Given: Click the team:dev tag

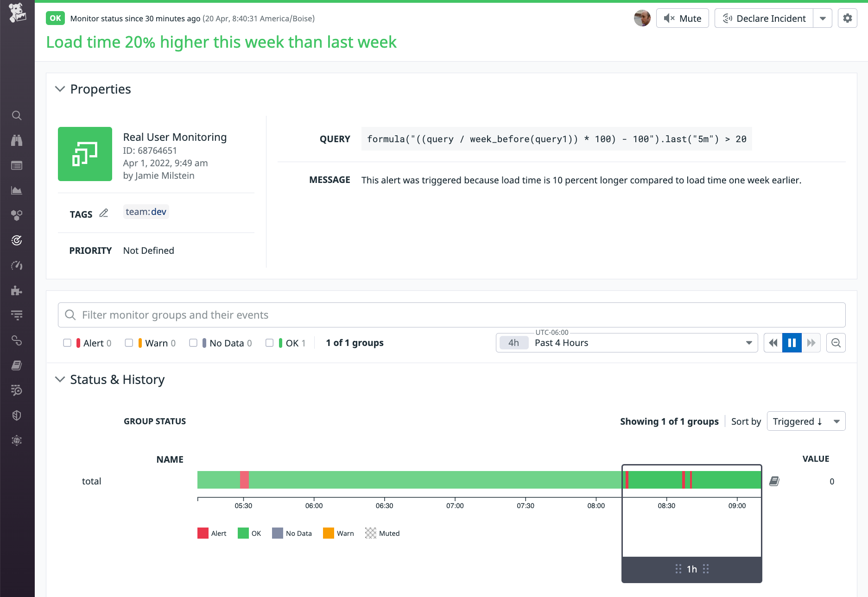Looking at the screenshot, I should (x=146, y=211).
